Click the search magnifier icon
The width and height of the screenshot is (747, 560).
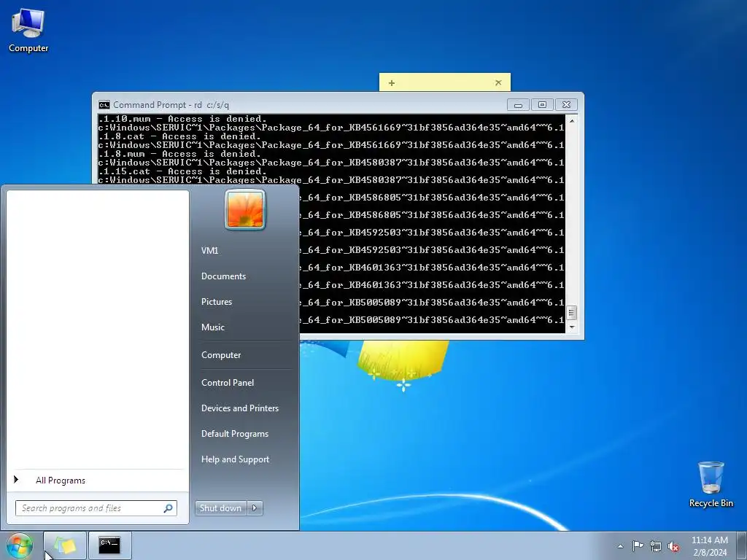click(x=169, y=508)
